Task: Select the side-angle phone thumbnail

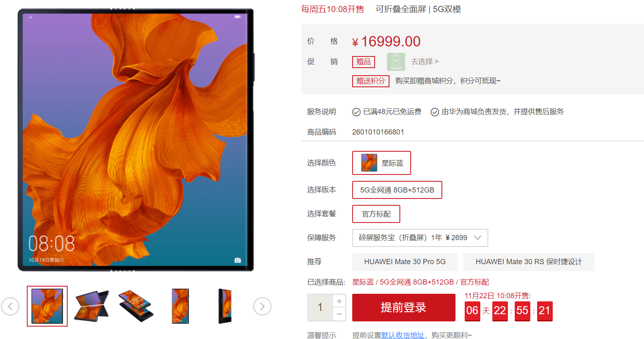Action: (x=225, y=306)
